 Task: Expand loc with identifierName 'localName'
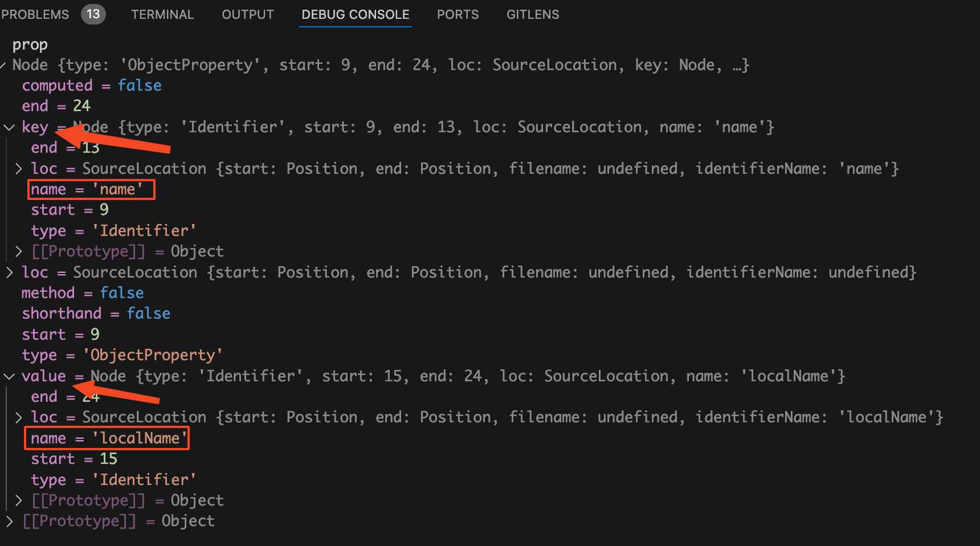pos(19,417)
